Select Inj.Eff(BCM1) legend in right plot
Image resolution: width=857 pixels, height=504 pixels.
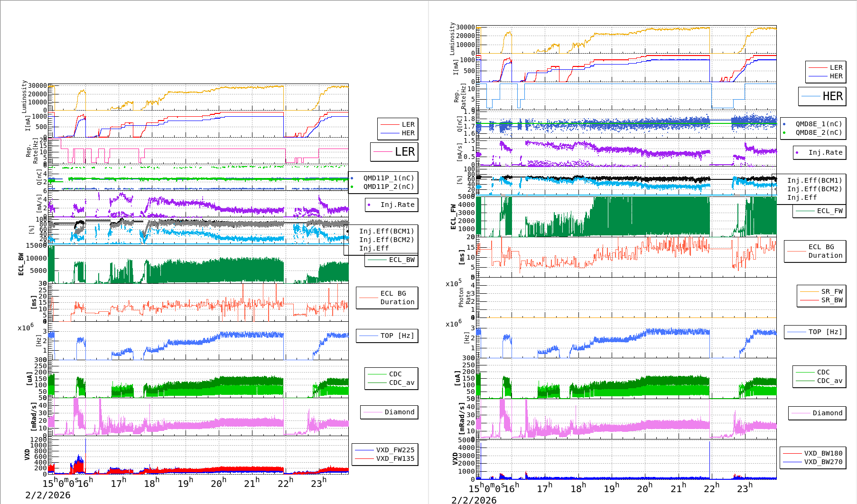(814, 180)
